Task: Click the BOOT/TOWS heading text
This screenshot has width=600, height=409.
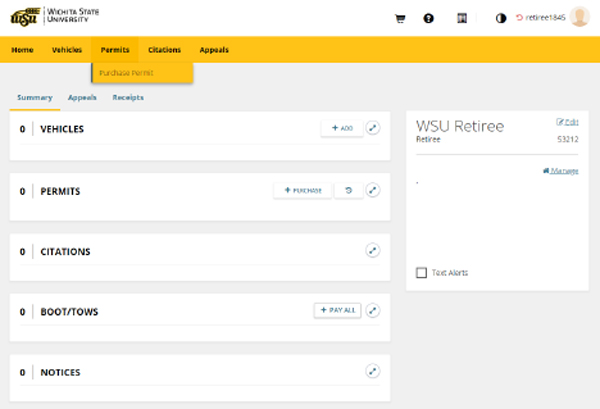Action: point(69,312)
